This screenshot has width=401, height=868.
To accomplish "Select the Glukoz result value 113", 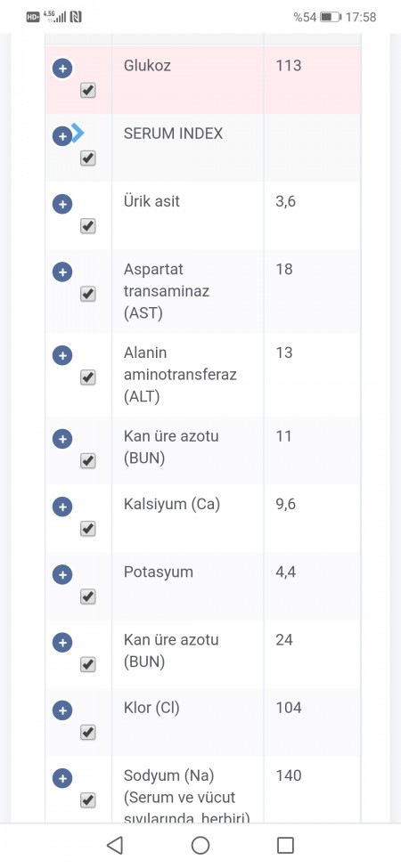I will (x=289, y=65).
